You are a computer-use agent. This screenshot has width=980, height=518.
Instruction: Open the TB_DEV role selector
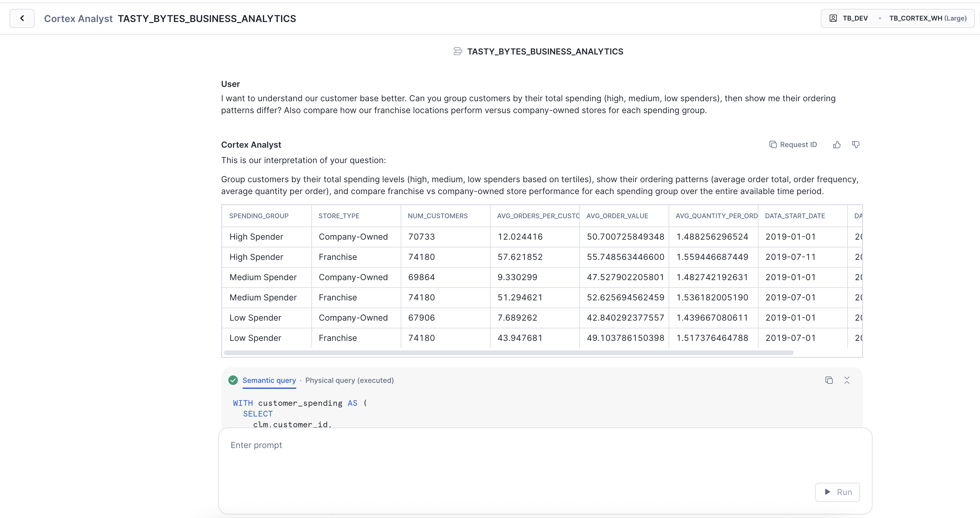[x=855, y=18]
